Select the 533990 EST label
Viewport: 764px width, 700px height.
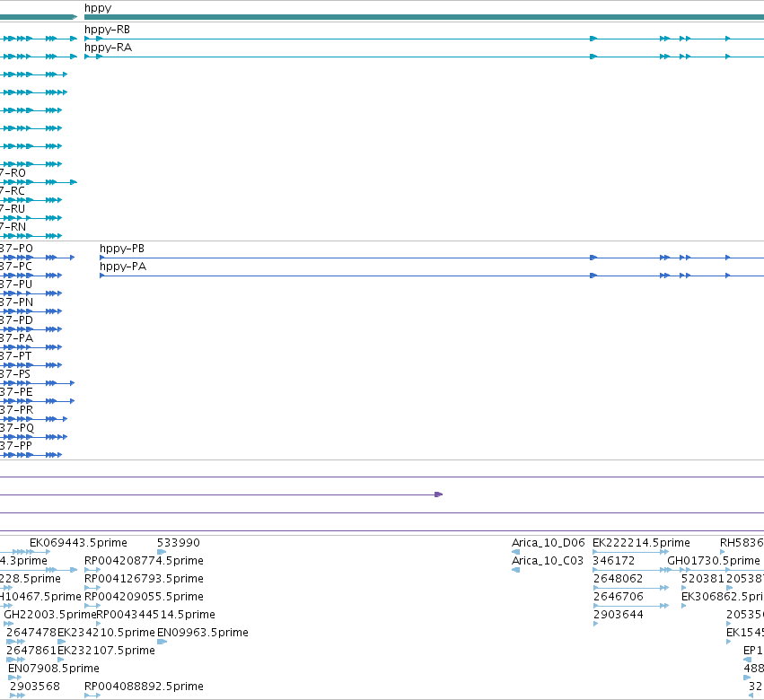tap(179, 543)
